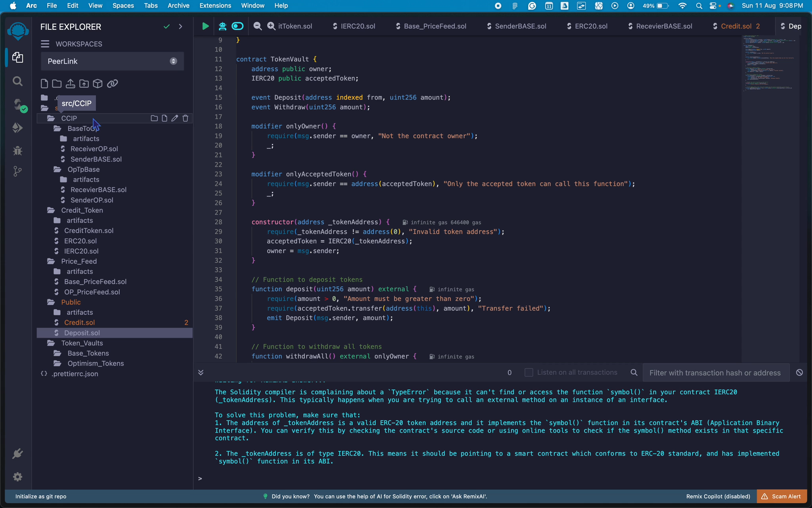Open OP_PriceFeed.sol in file tree
Screen dimensions: 812x508
tap(92, 292)
